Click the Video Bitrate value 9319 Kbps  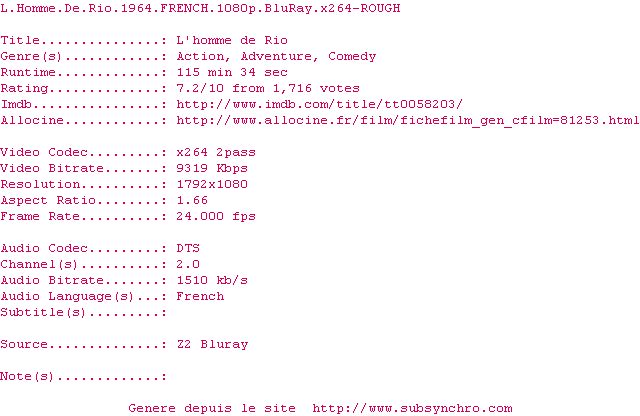[x=212, y=168]
